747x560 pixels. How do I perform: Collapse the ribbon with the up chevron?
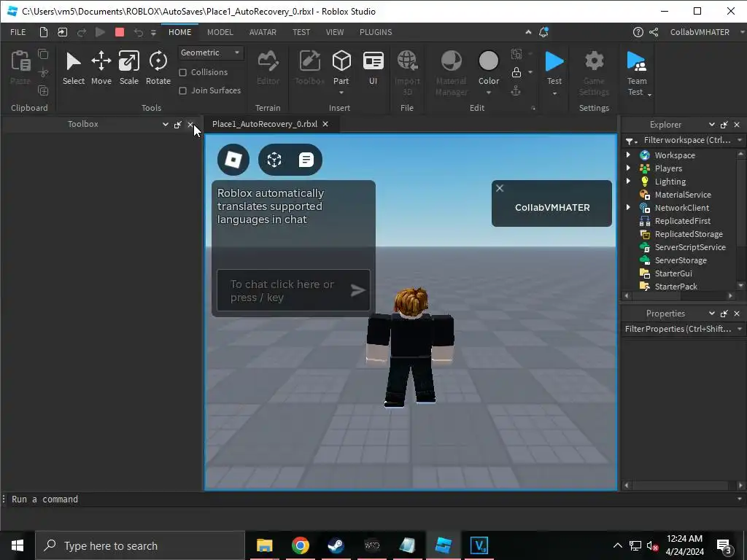[x=528, y=32]
